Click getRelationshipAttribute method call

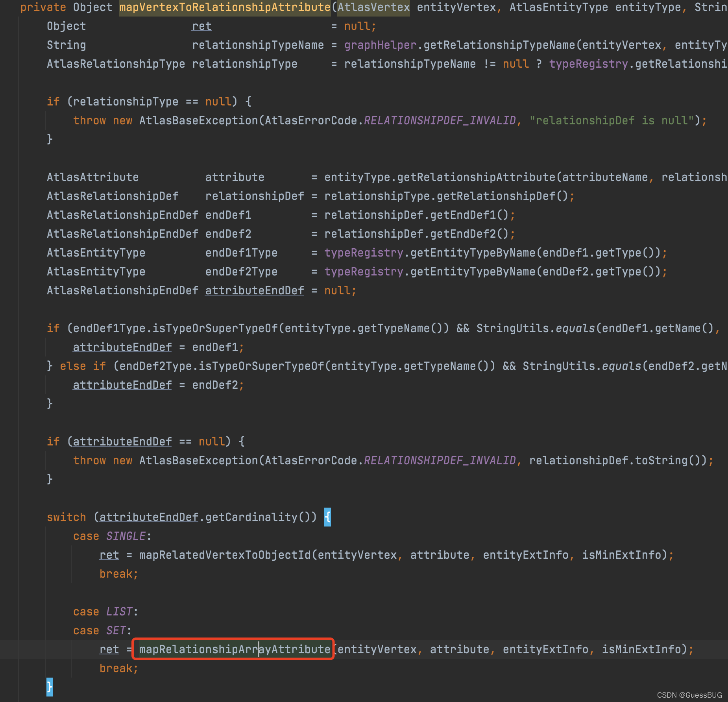[476, 177]
